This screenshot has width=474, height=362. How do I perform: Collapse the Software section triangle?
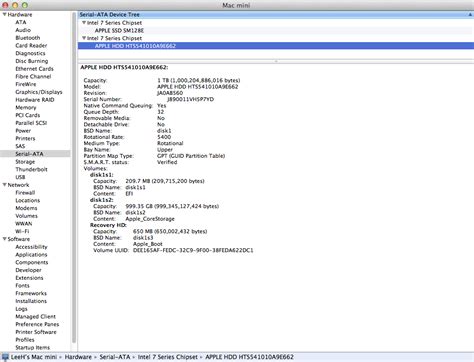coord(5,239)
